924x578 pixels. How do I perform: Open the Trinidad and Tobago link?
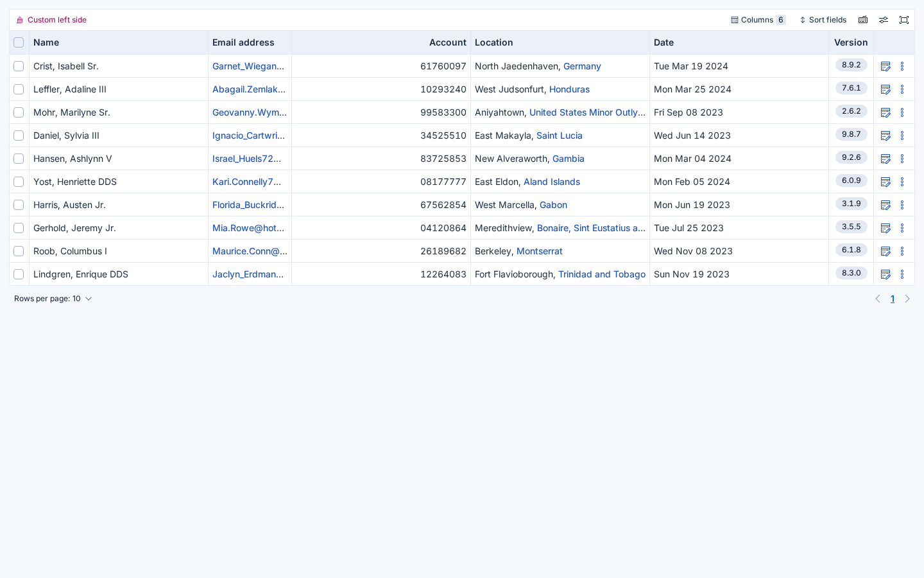tap(602, 274)
